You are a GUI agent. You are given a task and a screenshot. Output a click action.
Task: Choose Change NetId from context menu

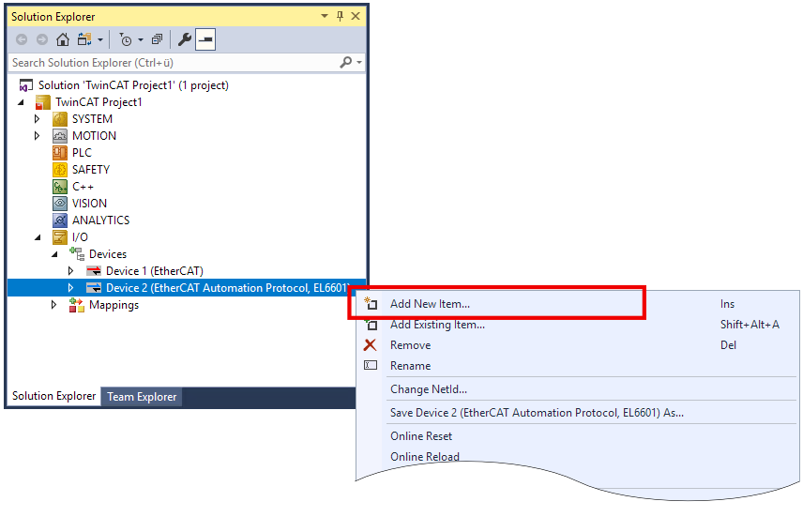pyautogui.click(x=428, y=389)
